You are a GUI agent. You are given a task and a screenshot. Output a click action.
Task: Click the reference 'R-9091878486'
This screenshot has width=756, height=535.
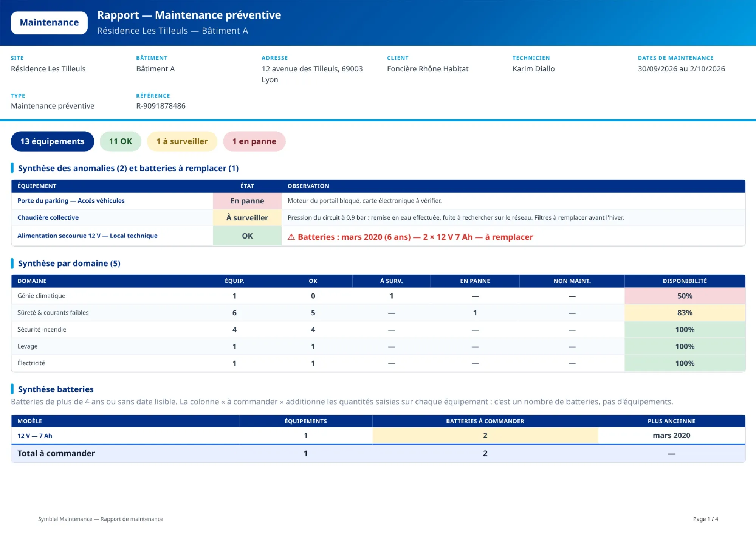[x=161, y=106]
